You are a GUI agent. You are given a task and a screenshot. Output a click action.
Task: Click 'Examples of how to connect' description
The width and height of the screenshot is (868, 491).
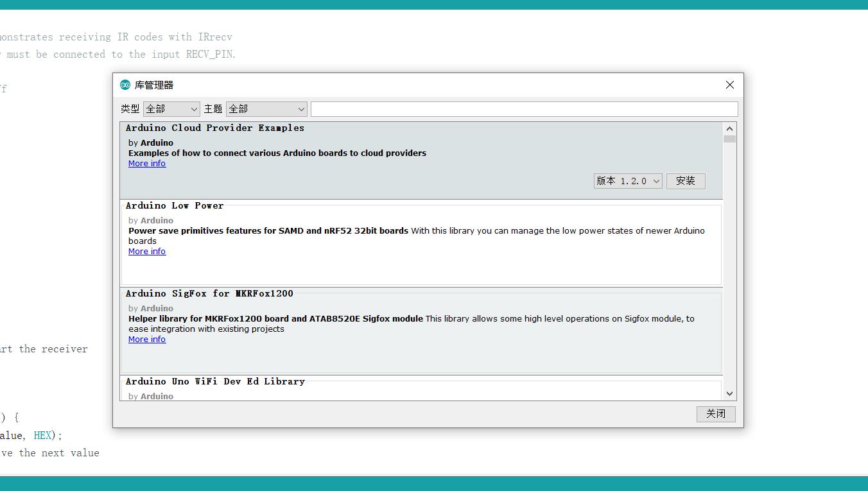click(x=277, y=153)
